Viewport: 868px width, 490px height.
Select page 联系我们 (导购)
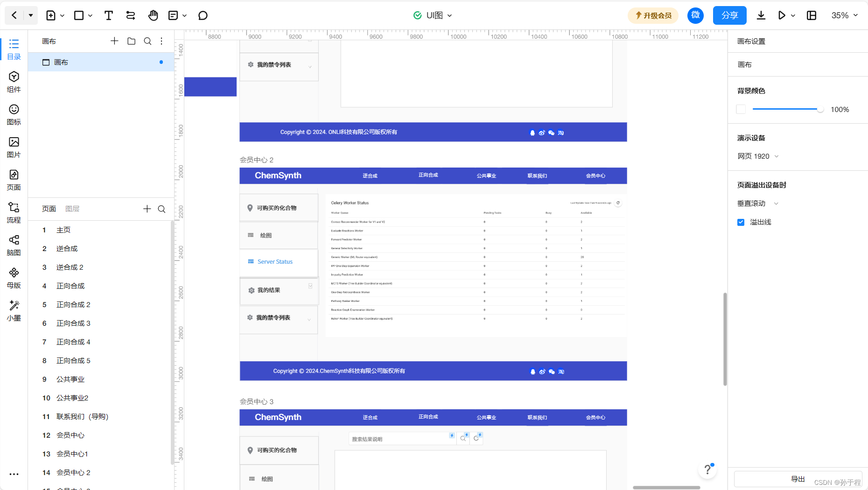pos(100,416)
